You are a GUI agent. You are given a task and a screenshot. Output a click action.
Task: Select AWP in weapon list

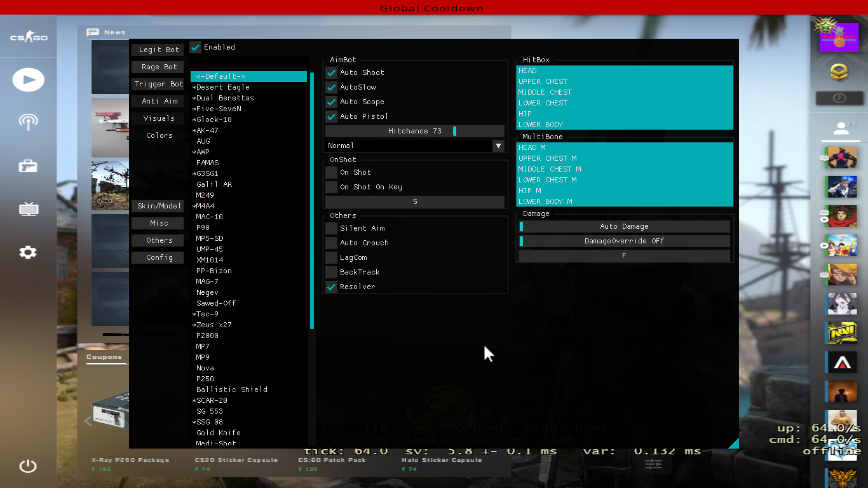click(248, 152)
